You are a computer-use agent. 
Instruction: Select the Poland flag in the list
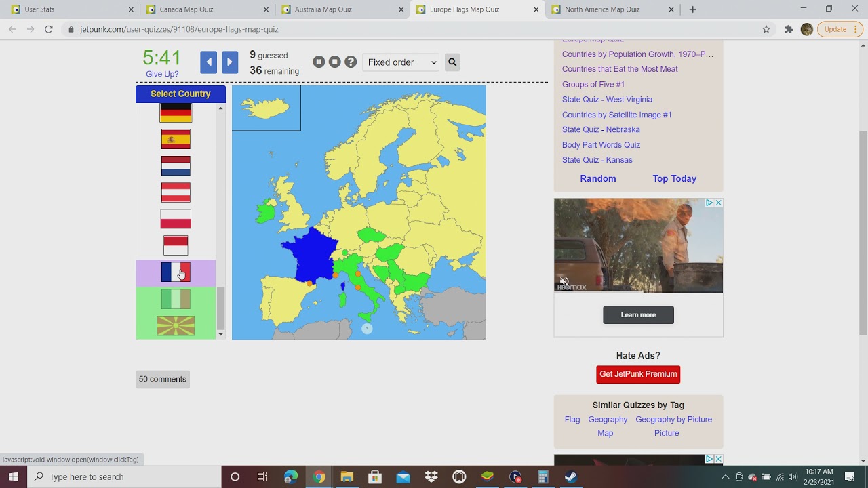176,219
